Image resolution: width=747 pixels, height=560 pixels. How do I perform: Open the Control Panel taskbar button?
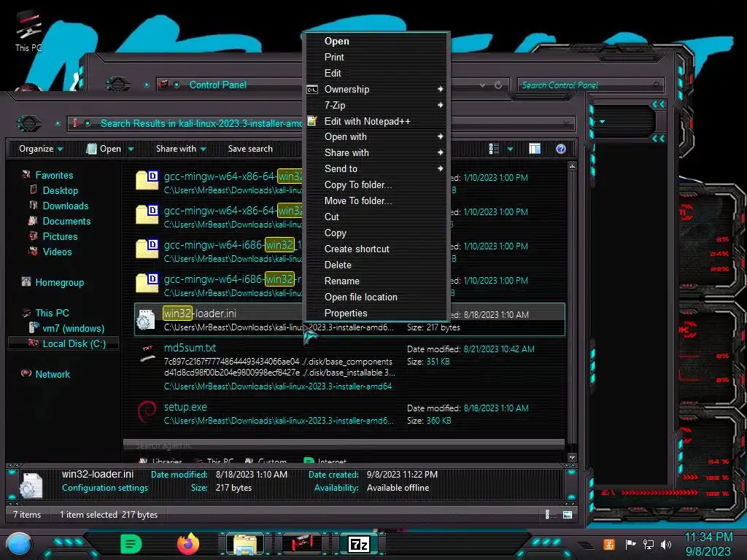pos(302,544)
